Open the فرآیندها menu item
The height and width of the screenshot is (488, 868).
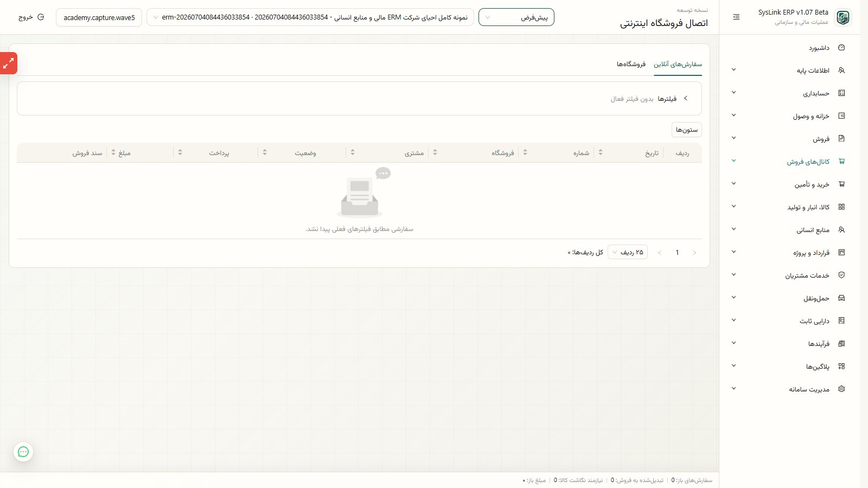pos(789,344)
